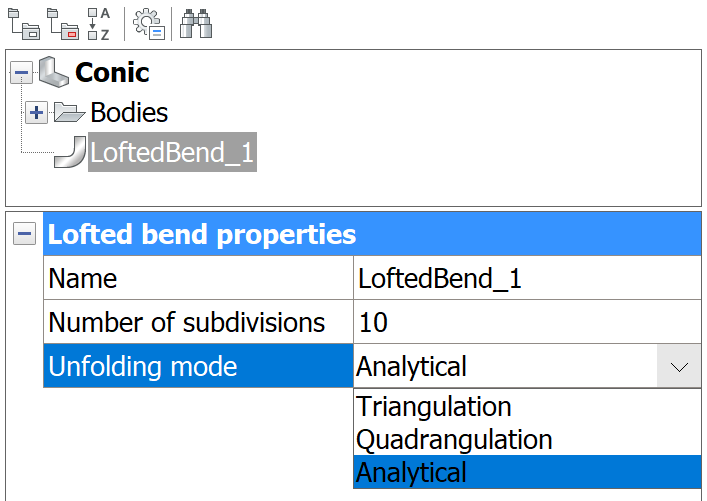Select the Conic root label
Viewport: 707px width, 501px height.
pos(112,72)
